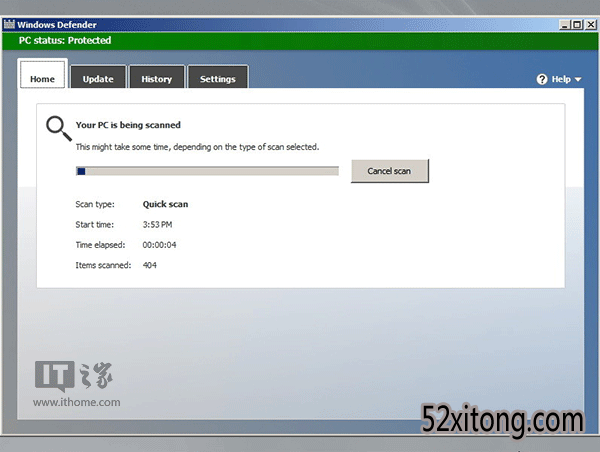
Task: Open the History tab
Action: 157,78
